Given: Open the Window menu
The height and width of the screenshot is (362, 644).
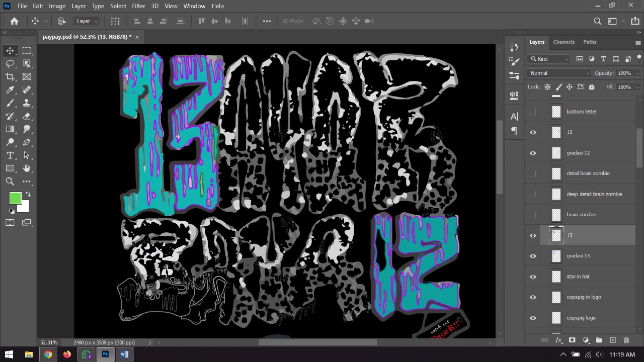Looking at the screenshot, I should (x=194, y=6).
